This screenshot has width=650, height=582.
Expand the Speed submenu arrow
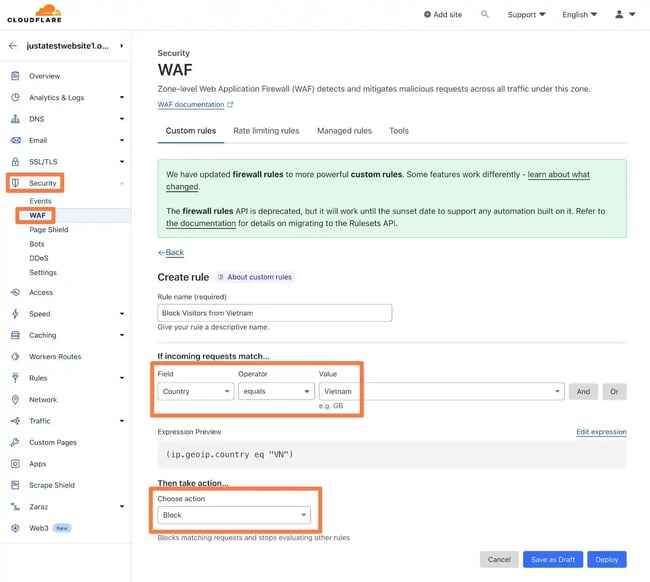click(x=122, y=314)
